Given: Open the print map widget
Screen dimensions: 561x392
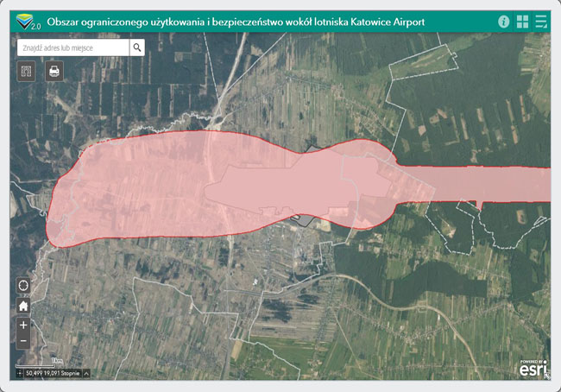Looking at the screenshot, I should (54, 72).
